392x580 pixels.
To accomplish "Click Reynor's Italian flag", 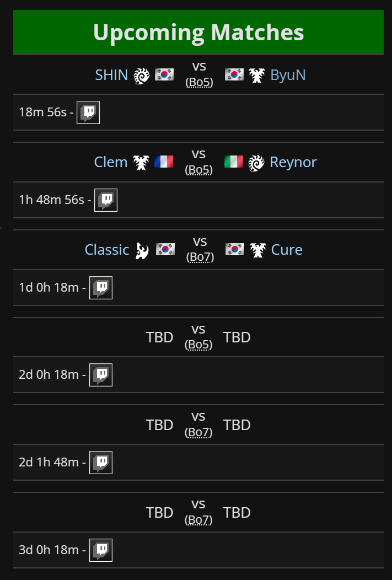I will tap(234, 162).
